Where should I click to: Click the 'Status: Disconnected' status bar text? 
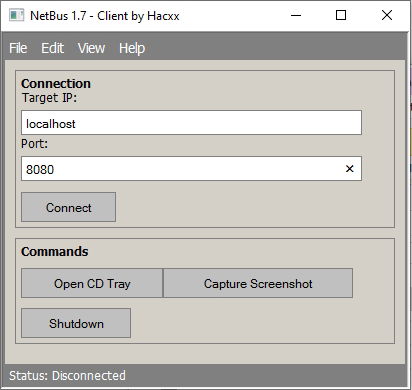pyautogui.click(x=67, y=376)
